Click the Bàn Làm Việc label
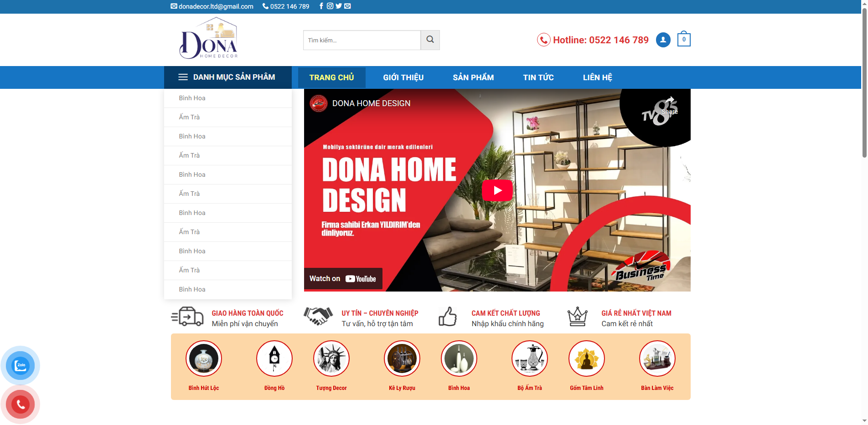The height and width of the screenshot is (425, 868). tap(657, 388)
